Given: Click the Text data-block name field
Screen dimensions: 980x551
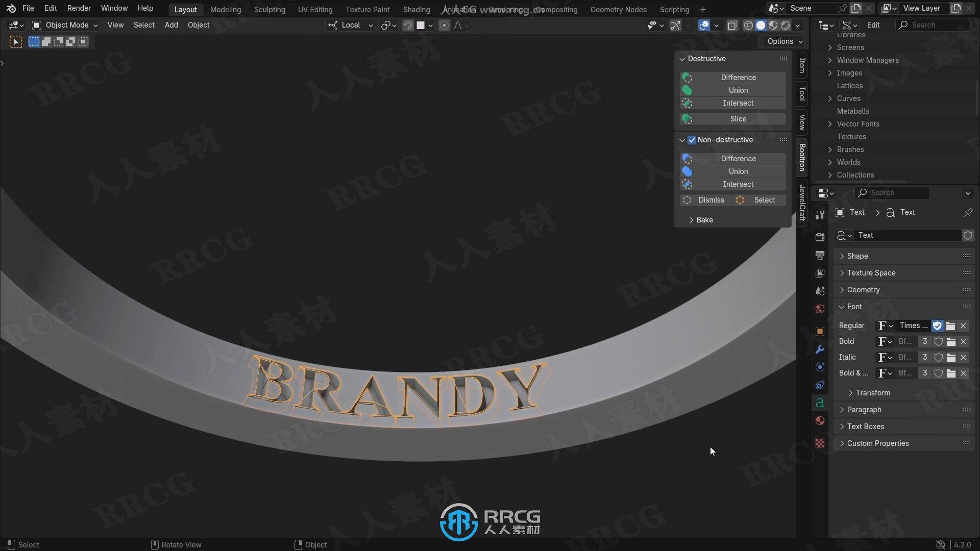Looking at the screenshot, I should click(x=907, y=235).
